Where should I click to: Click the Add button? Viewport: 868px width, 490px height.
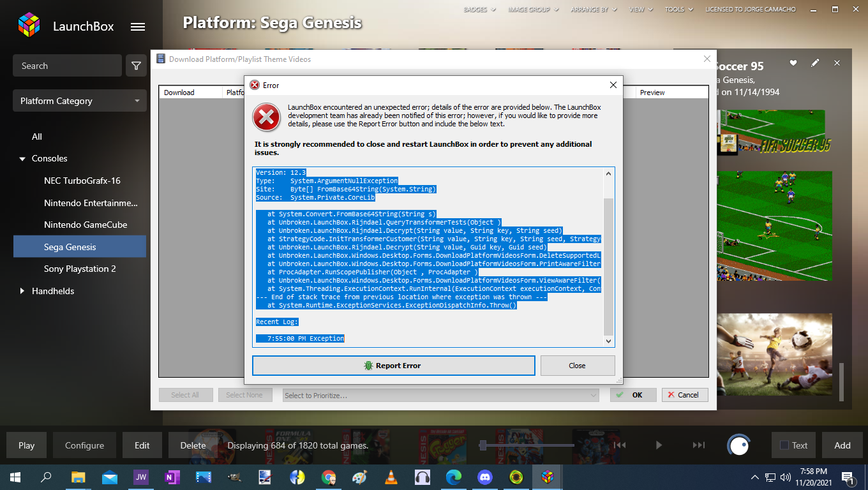(842, 445)
